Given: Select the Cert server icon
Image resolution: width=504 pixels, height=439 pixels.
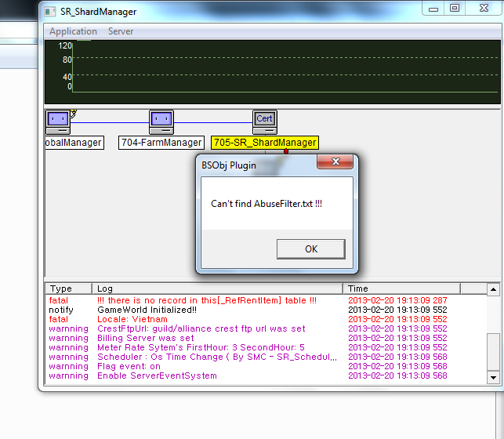Looking at the screenshot, I should click(264, 122).
